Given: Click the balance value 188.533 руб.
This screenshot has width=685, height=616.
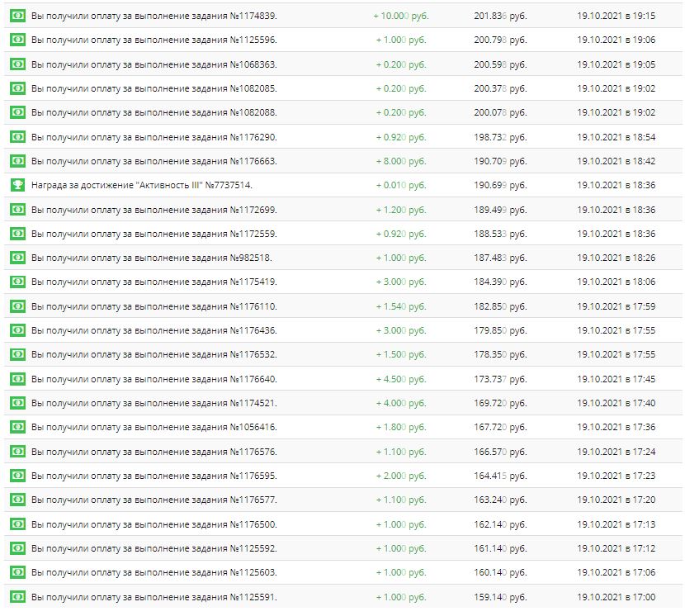Looking at the screenshot, I should [501, 234].
